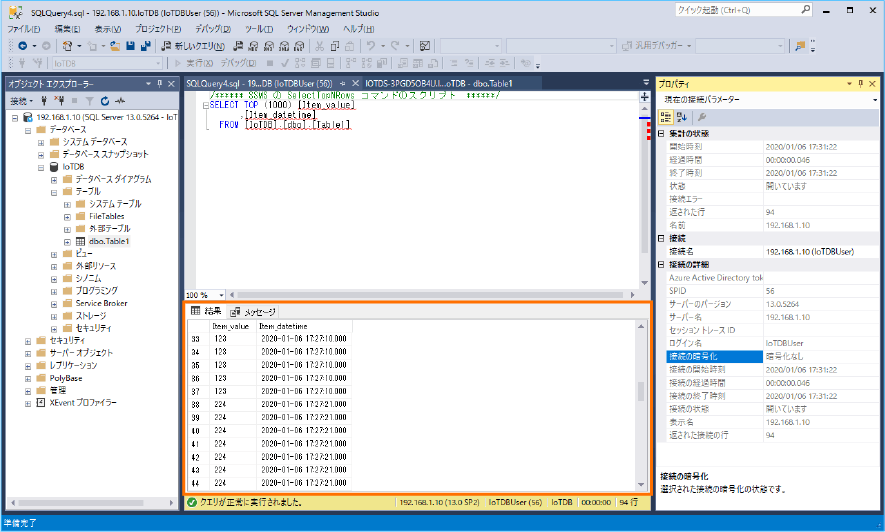The image size is (885, 532).
Task: Open the 接続 dropdown in Object Explorer
Action: pyautogui.click(x=22, y=101)
